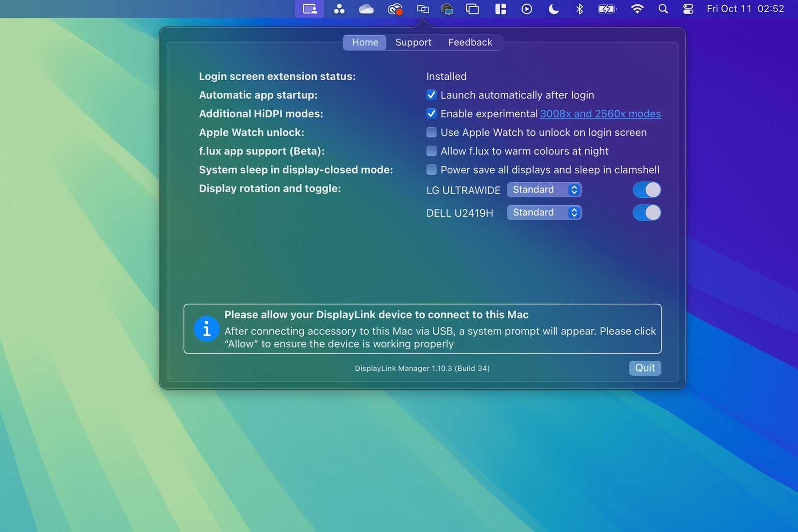Screen dimensions: 798x532
Task: Click the Installed status text
Action: click(446, 76)
